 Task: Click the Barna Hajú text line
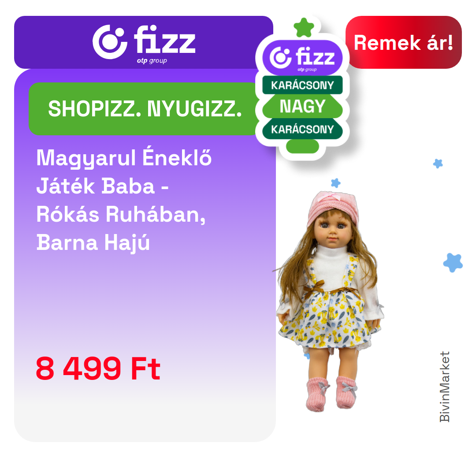coord(93,243)
